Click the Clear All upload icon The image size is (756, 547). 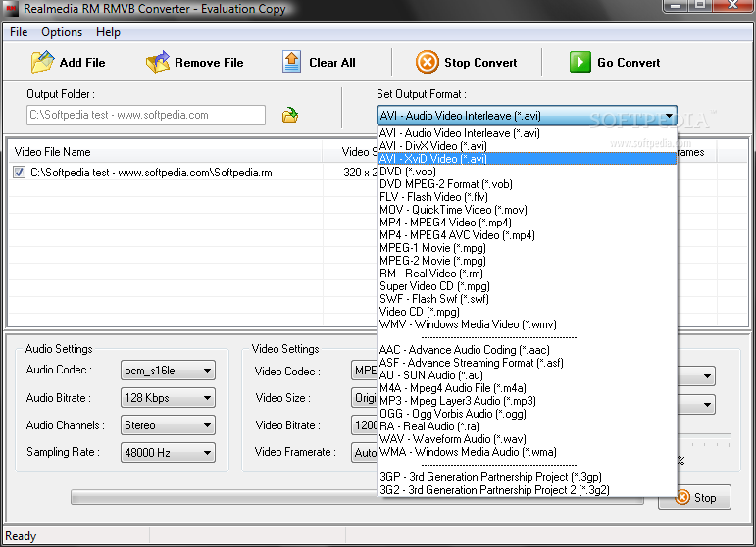[x=291, y=62]
